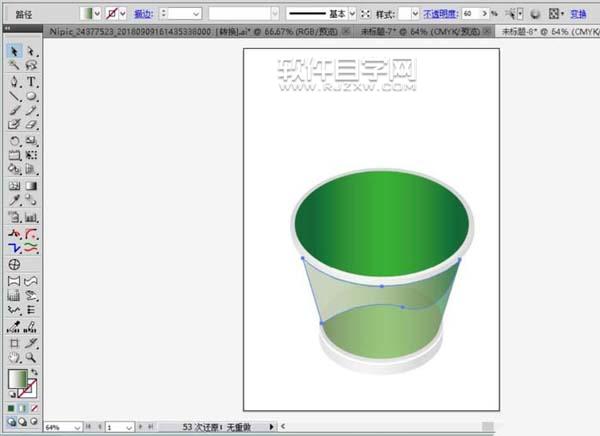This screenshot has width=600, height=436.
Task: Reset to default fill and stroke
Action: click(x=12, y=394)
